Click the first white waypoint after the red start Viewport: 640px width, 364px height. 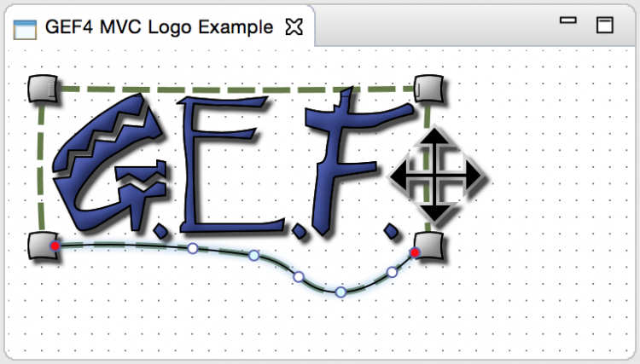click(x=193, y=248)
